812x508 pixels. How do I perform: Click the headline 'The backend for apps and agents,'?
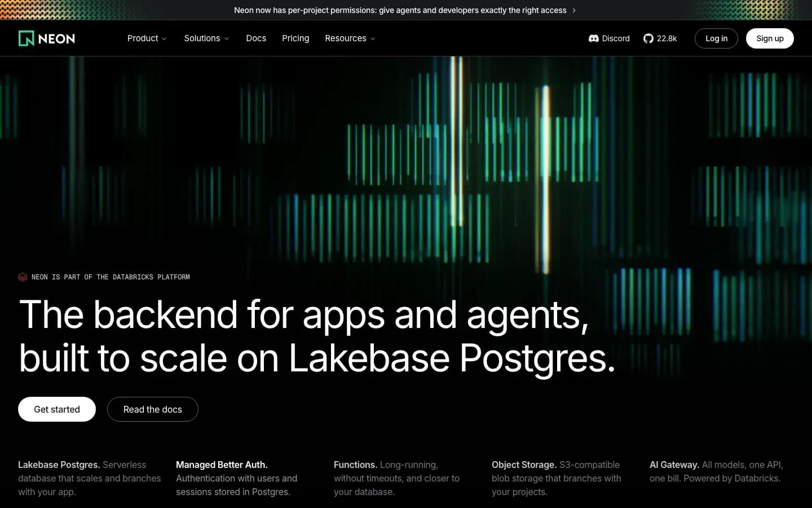304,316
